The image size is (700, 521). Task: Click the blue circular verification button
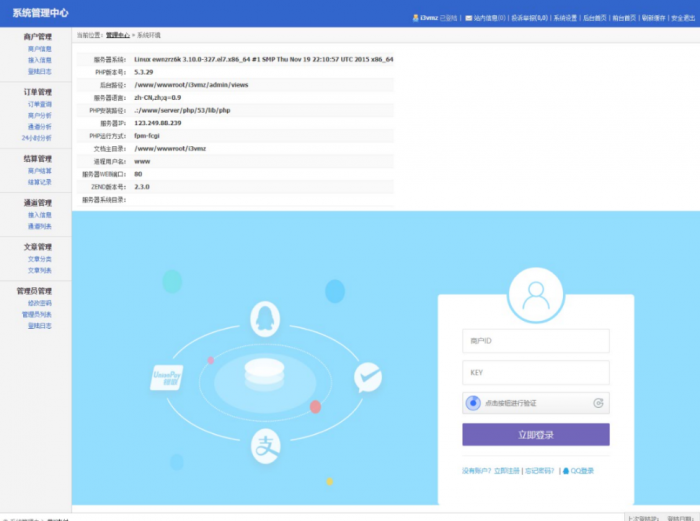pos(474,403)
